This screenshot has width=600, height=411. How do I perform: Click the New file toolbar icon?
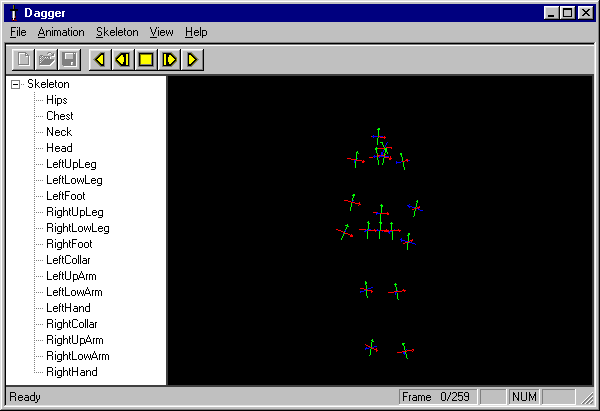point(23,60)
